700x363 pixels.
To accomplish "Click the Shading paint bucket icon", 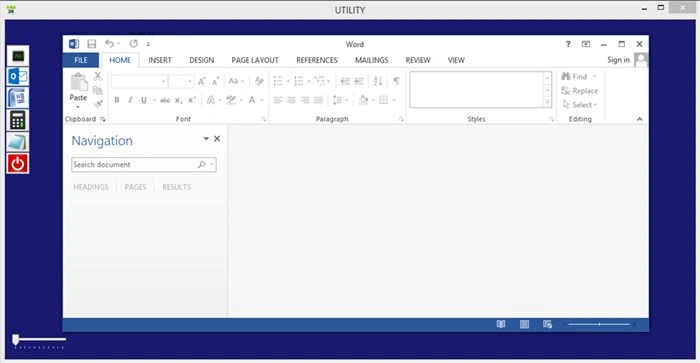I will (x=363, y=100).
